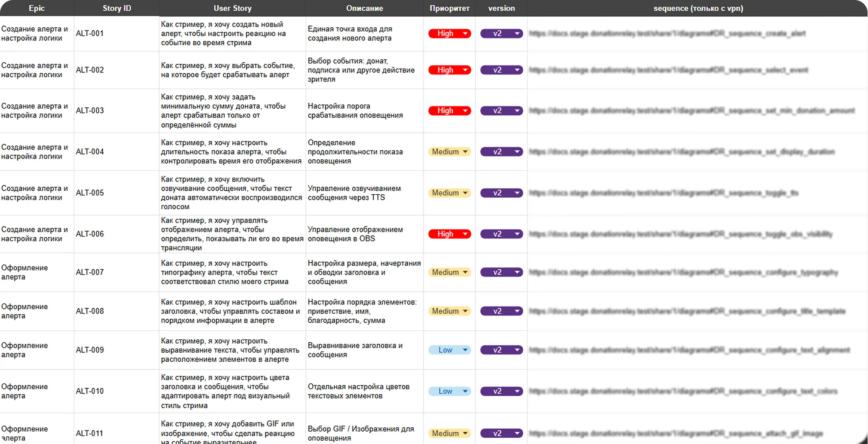Open the Medium priority dropdown for ALT-007
Screen dimensions: 868x444
pyautogui.click(x=450, y=272)
